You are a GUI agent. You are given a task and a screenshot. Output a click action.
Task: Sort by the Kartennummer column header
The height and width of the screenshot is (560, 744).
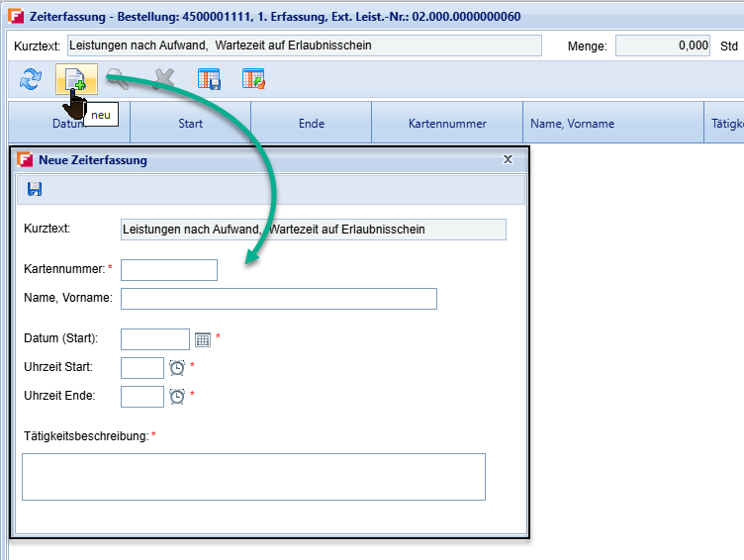pos(446,124)
